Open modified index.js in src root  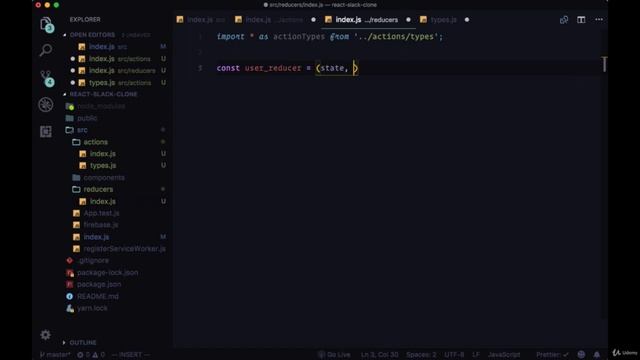[x=96, y=237]
